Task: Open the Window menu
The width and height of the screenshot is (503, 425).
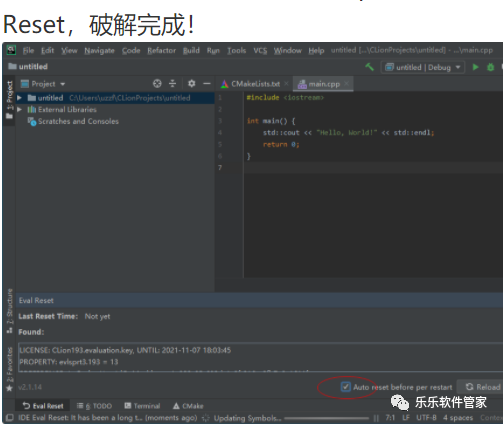Action: (287, 50)
